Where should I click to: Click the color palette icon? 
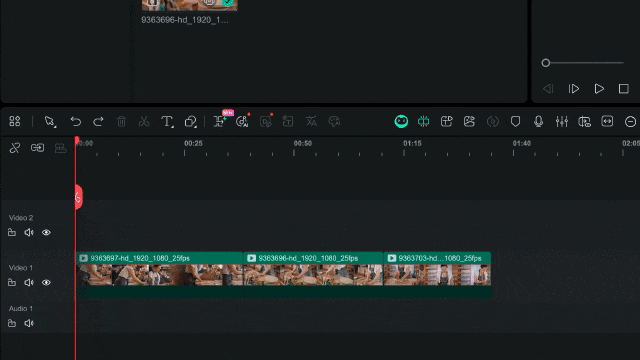click(x=334, y=121)
